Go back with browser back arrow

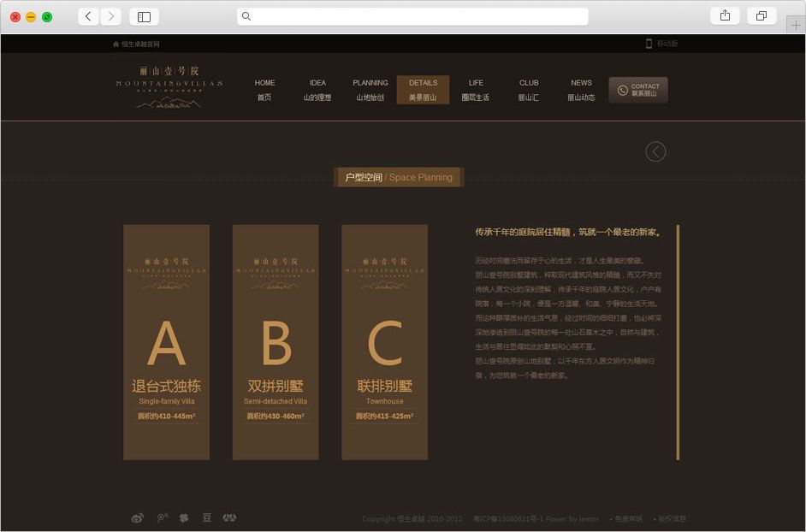pos(89,16)
